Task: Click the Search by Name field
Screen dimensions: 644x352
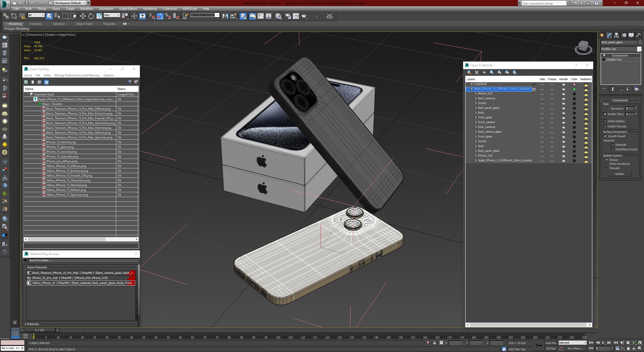Action: (x=83, y=261)
